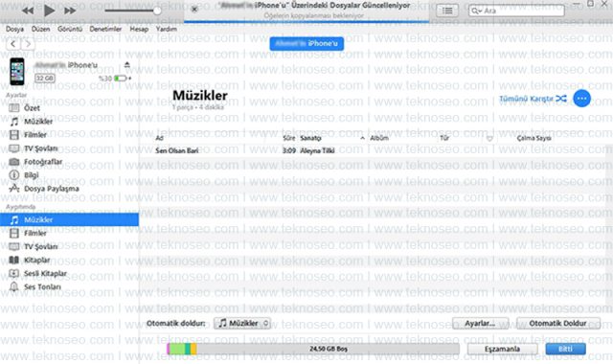613x364 pixels.
Task: Open the Dosya menu
Action: pos(15,29)
